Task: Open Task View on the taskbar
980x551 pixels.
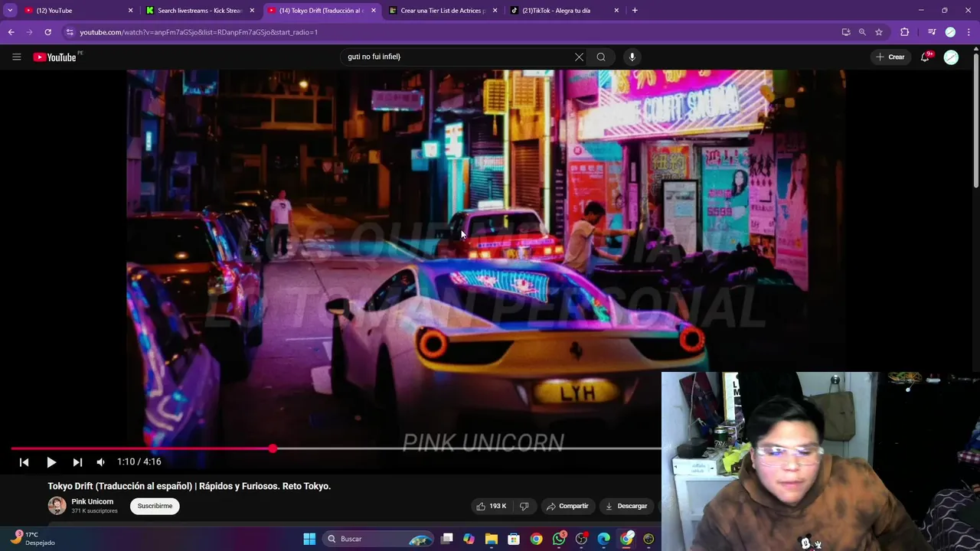Action: 447,539
